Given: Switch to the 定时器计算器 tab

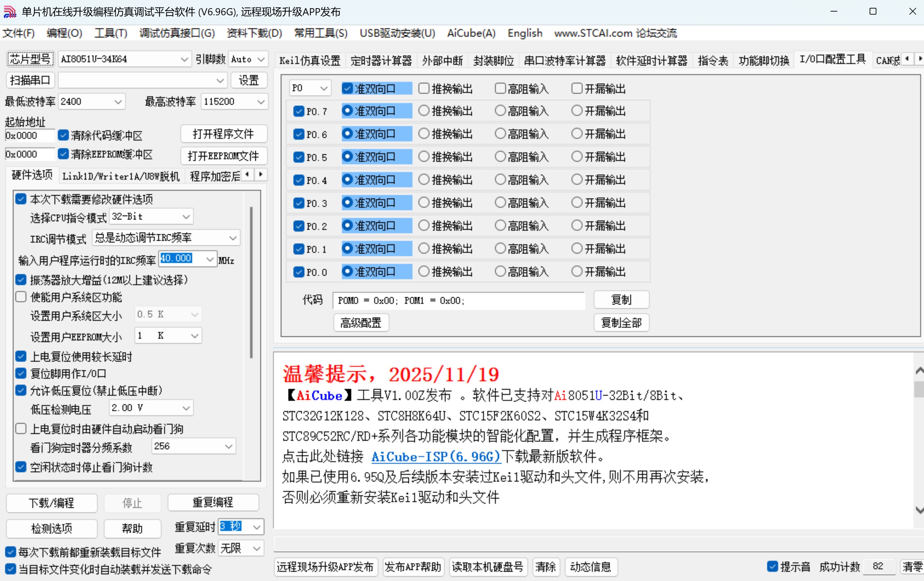Looking at the screenshot, I should [381, 60].
